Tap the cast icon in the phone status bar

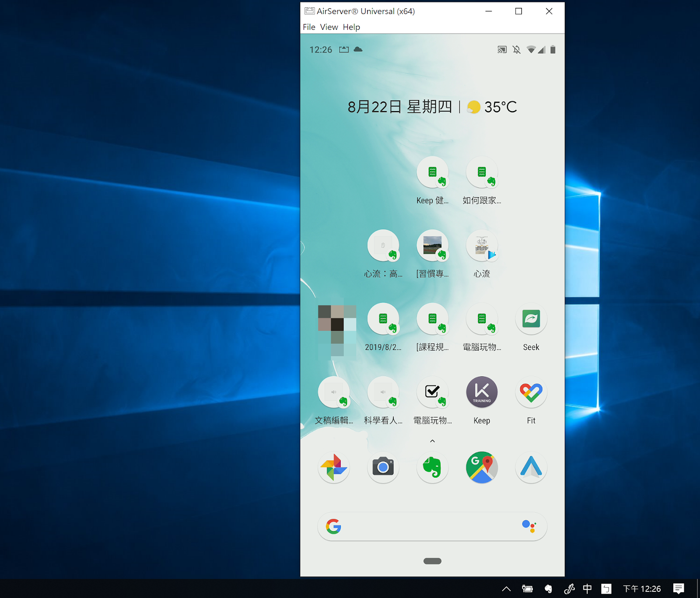[502, 50]
